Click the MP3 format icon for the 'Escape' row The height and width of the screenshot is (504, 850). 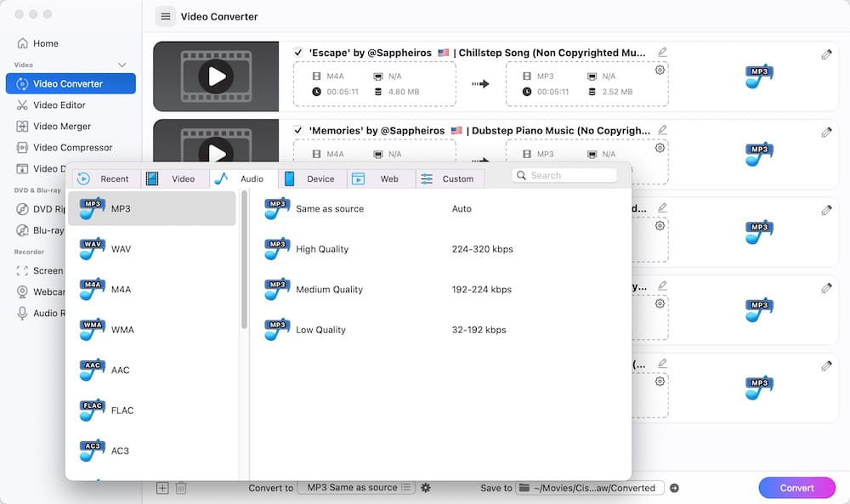[x=759, y=77]
